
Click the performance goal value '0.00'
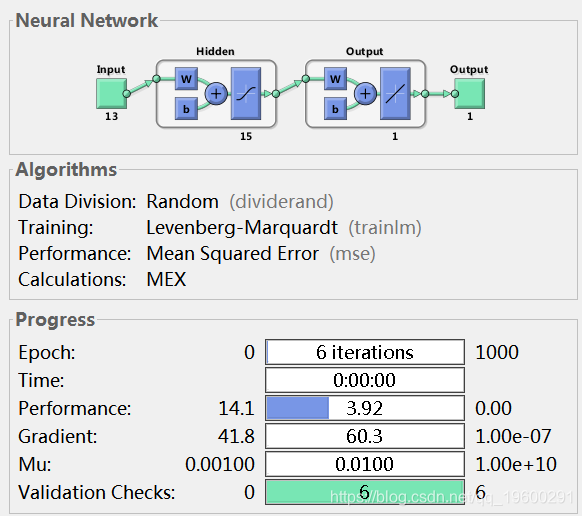tap(493, 408)
